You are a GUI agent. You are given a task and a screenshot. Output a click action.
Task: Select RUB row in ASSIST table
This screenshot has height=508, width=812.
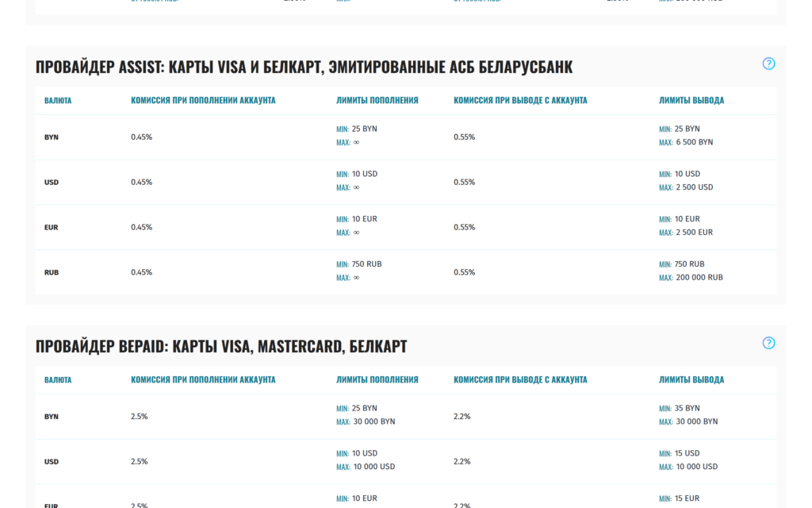[406, 273]
